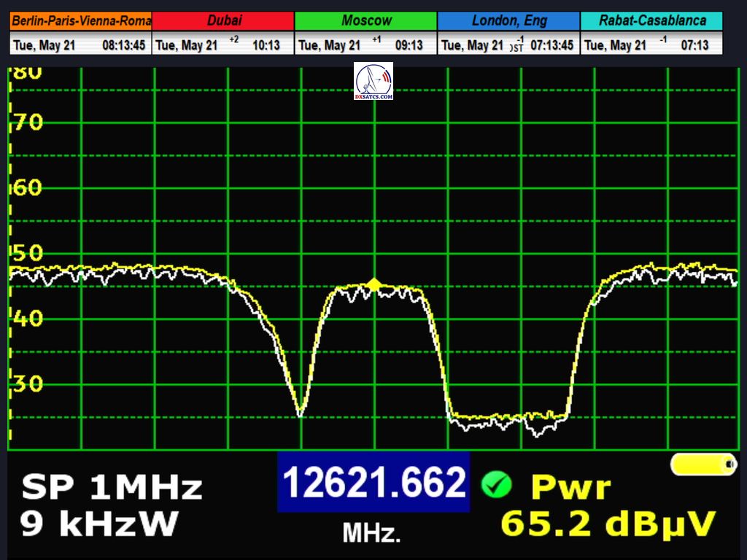
Task: Open the Berlin-Paris-Vienna-Roma time zone tab
Action: [81, 20]
